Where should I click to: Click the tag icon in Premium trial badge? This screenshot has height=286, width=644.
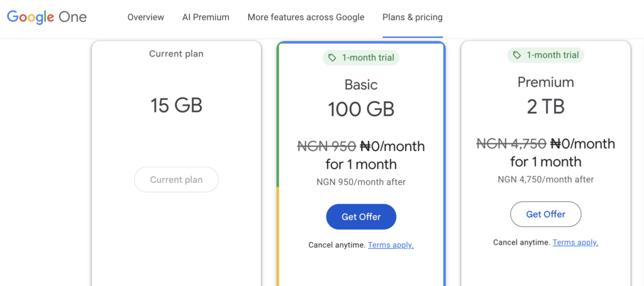tap(517, 55)
